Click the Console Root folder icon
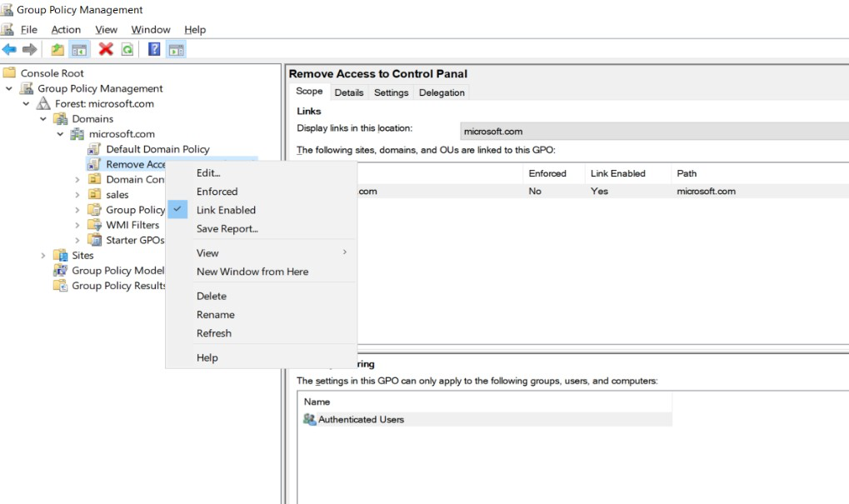Image resolution: width=849 pixels, height=504 pixels. pyautogui.click(x=10, y=72)
